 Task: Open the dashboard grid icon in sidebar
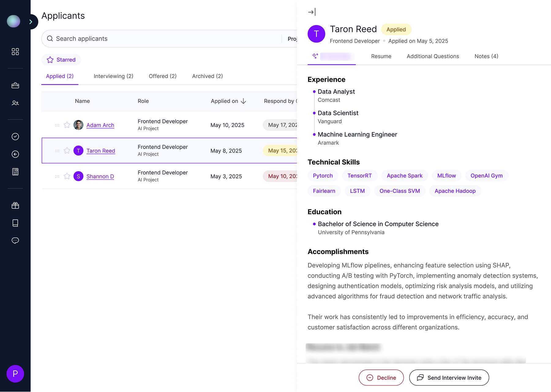15,52
